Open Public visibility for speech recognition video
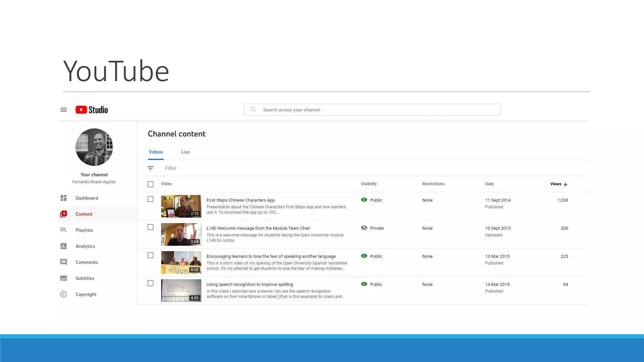The width and height of the screenshot is (644, 362). (x=372, y=284)
